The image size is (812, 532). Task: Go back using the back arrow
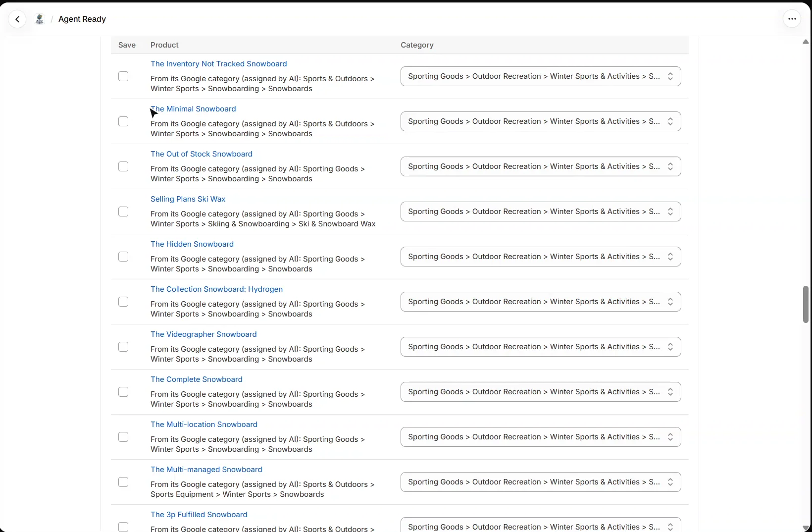pos(17,19)
